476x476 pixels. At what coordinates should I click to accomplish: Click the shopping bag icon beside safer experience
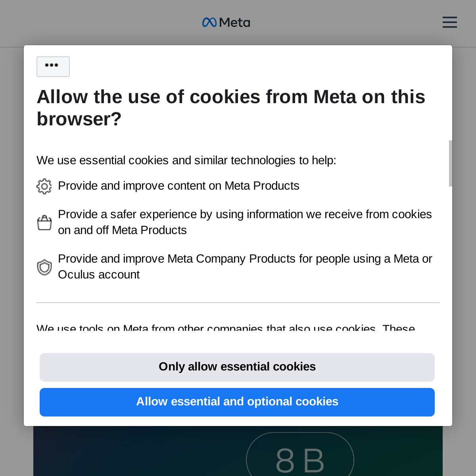(44, 223)
